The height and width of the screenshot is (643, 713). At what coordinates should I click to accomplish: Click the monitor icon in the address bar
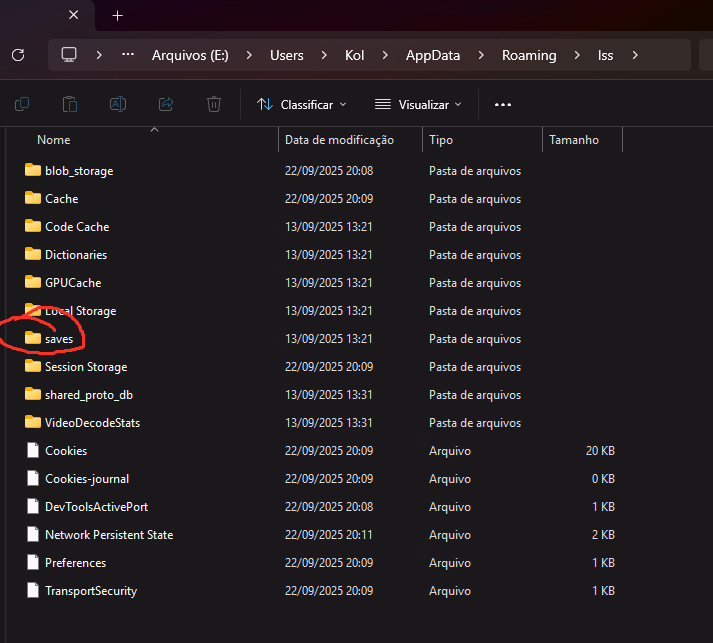click(69, 55)
